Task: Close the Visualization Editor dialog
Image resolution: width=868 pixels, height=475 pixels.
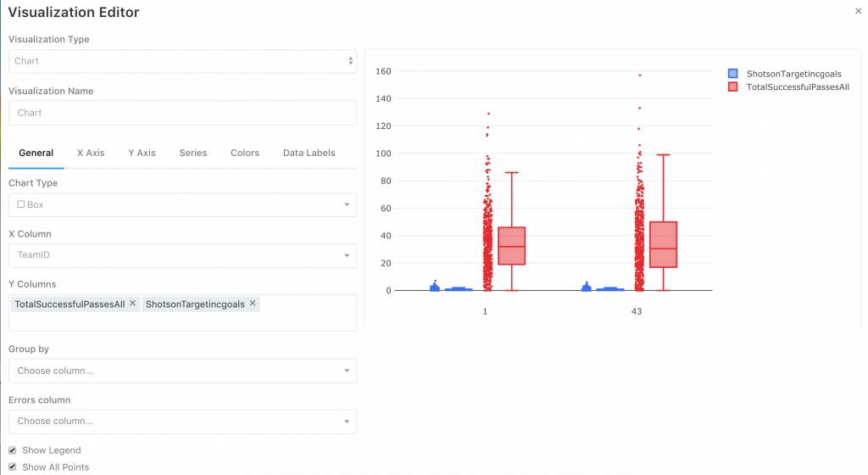Action: pos(858,11)
